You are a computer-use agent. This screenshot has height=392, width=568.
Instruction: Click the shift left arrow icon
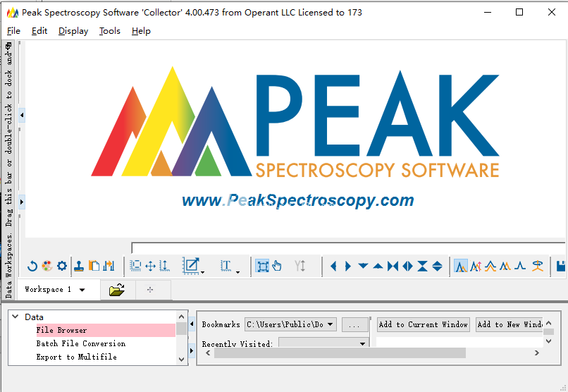pyautogui.click(x=333, y=267)
